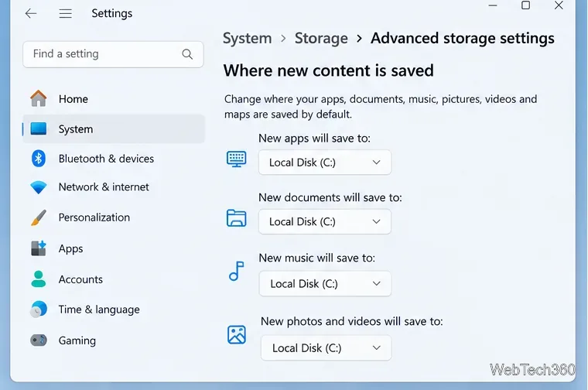Open the new music save location dropdown

pos(325,284)
